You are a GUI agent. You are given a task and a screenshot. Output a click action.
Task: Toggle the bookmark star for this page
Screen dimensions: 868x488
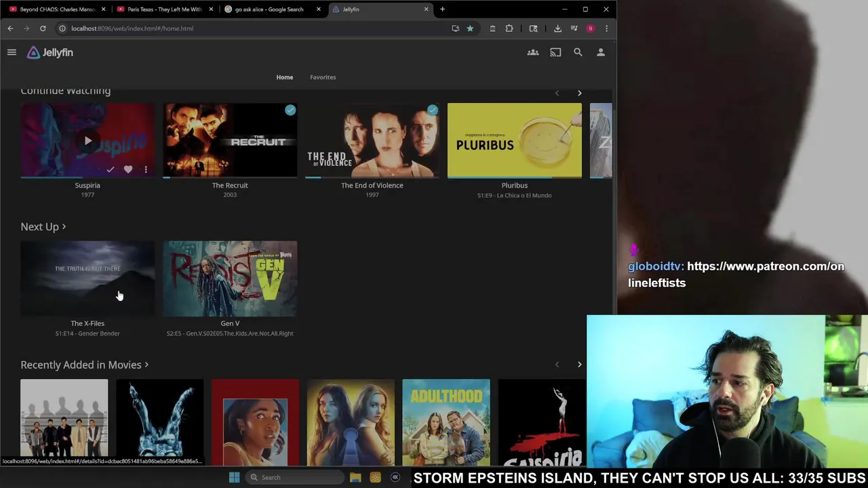470,28
